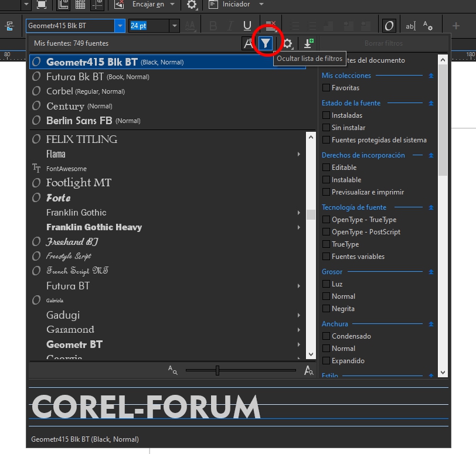Collapse the Mis colecciones section
This screenshot has height=454, width=476.
431,76
